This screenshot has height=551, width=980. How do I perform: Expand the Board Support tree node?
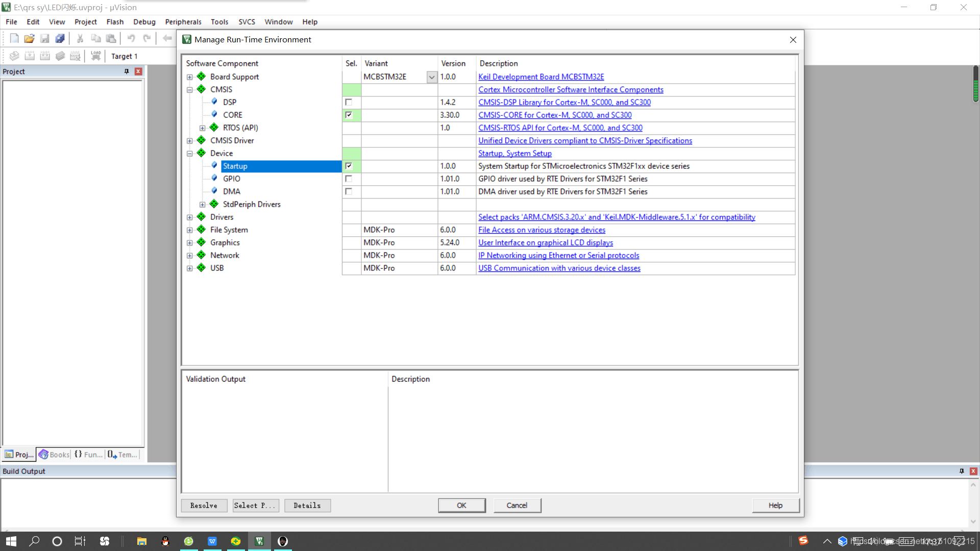coord(190,77)
